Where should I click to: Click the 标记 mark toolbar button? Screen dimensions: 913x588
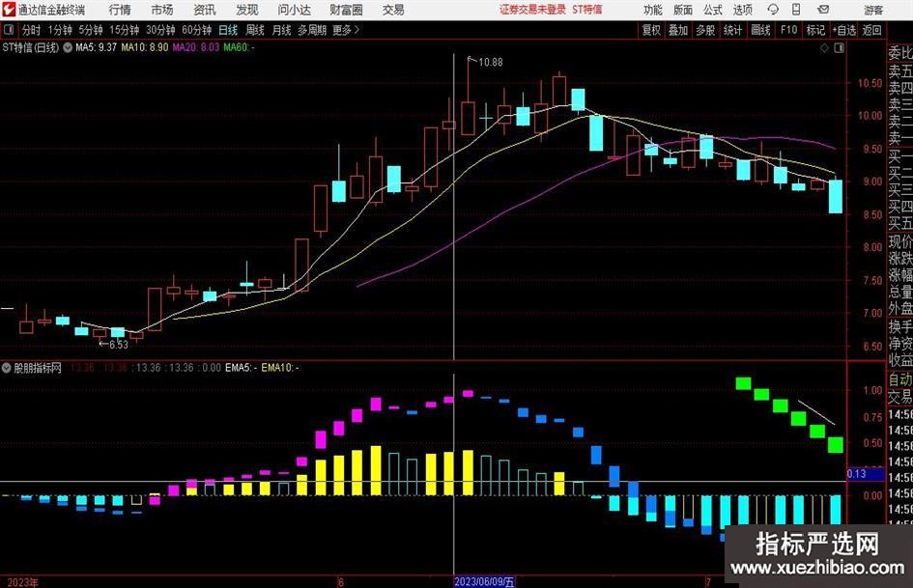click(815, 30)
